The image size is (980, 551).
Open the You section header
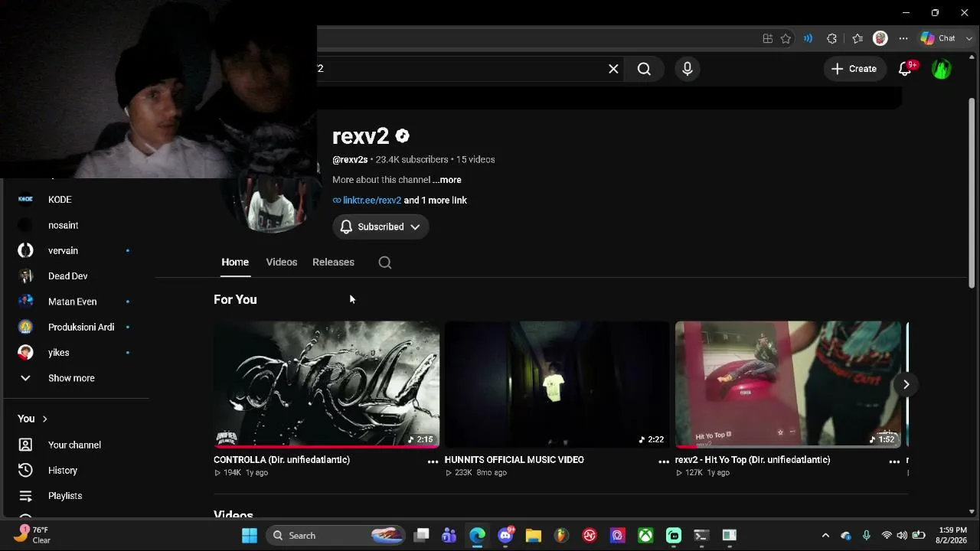pyautogui.click(x=33, y=419)
